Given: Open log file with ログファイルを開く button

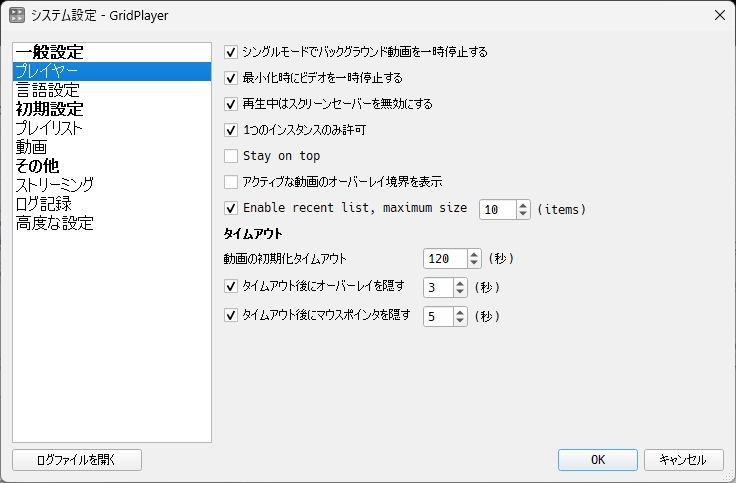Looking at the screenshot, I should click(77, 460).
